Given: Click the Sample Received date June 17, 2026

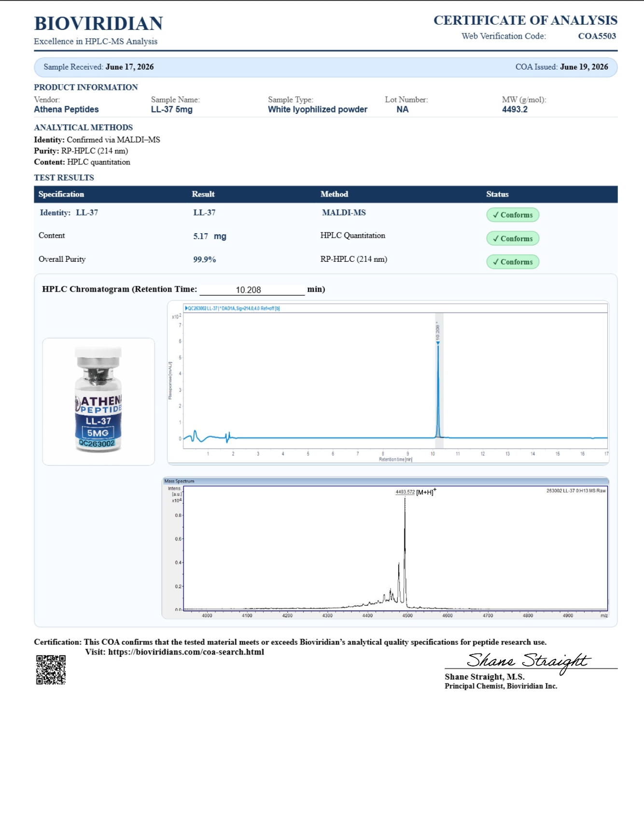Looking at the screenshot, I should tap(129, 67).
